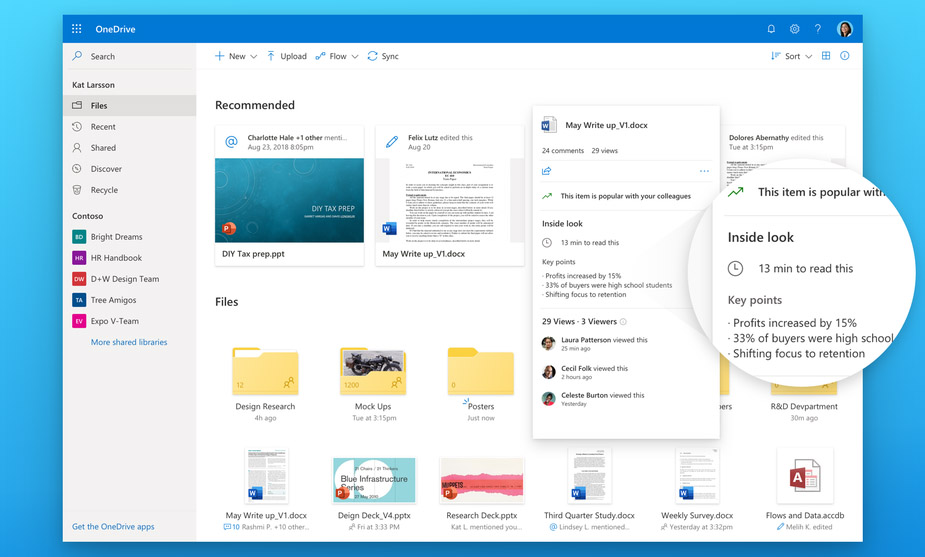Open the R&D Devpartment folder label
The image size is (925, 557).
point(804,407)
